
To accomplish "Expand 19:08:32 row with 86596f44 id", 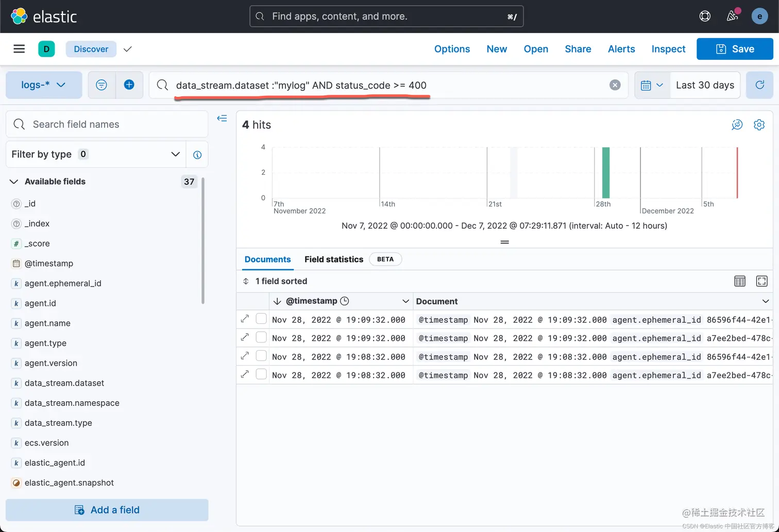I will point(245,356).
